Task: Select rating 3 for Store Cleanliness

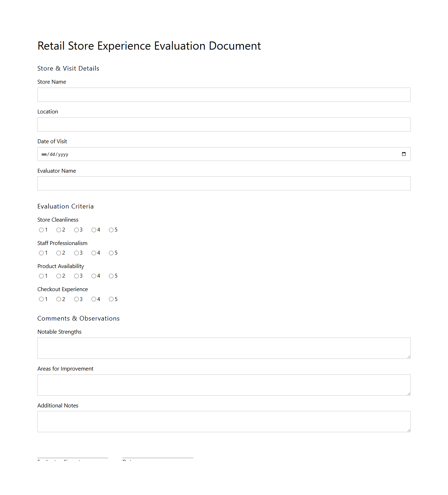Action: tap(77, 230)
